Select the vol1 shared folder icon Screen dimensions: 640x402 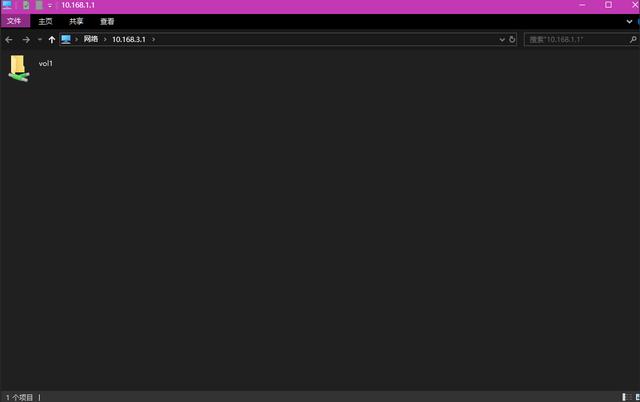(19, 68)
